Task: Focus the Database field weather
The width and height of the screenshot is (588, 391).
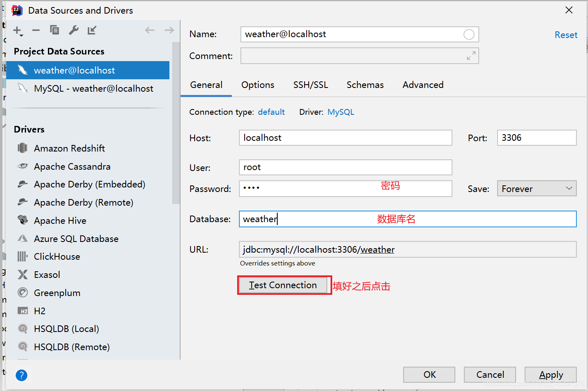Action: pyautogui.click(x=407, y=219)
